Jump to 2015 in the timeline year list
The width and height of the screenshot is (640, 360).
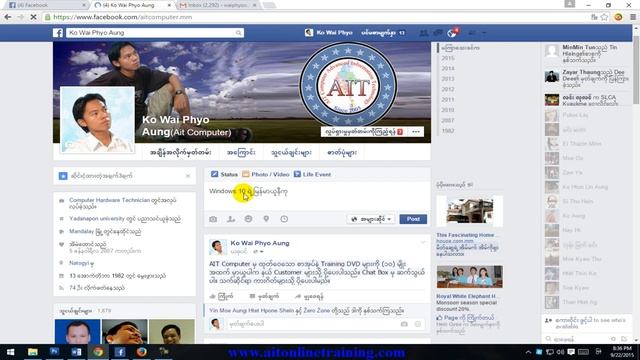[x=448, y=58]
